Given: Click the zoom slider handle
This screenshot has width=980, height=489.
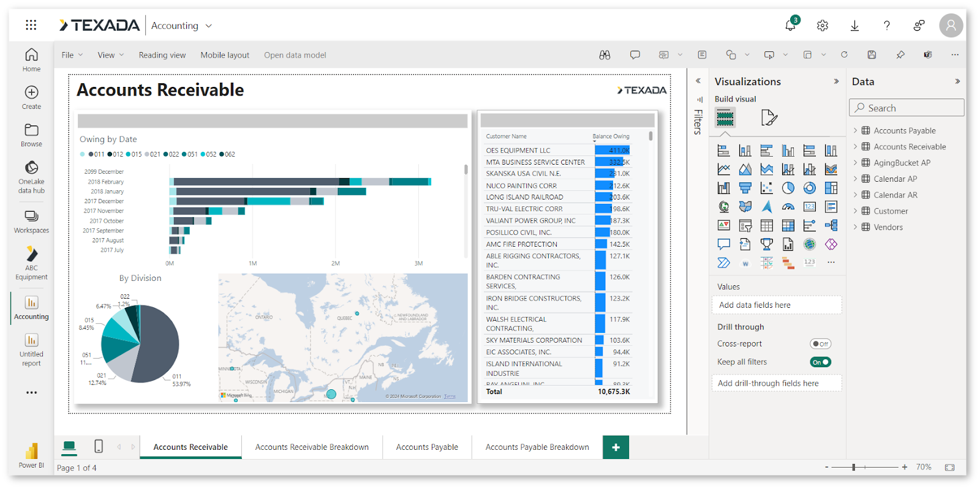Looking at the screenshot, I should [854, 467].
